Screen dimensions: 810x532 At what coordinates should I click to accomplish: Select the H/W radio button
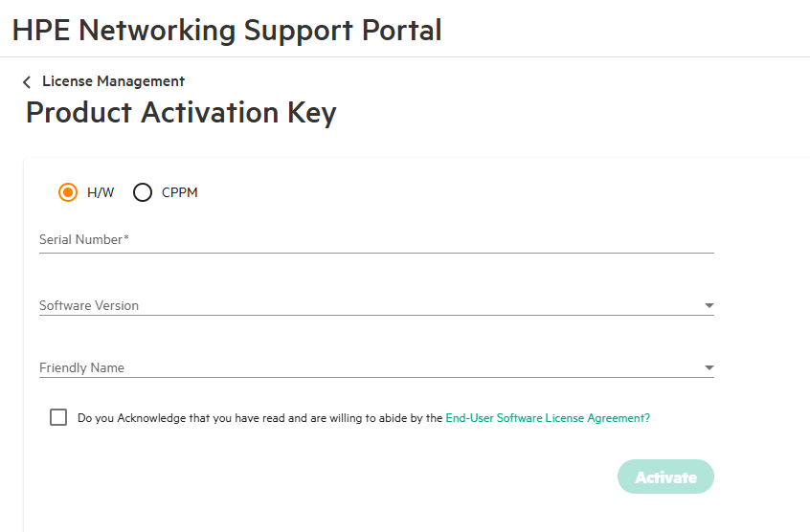point(68,192)
